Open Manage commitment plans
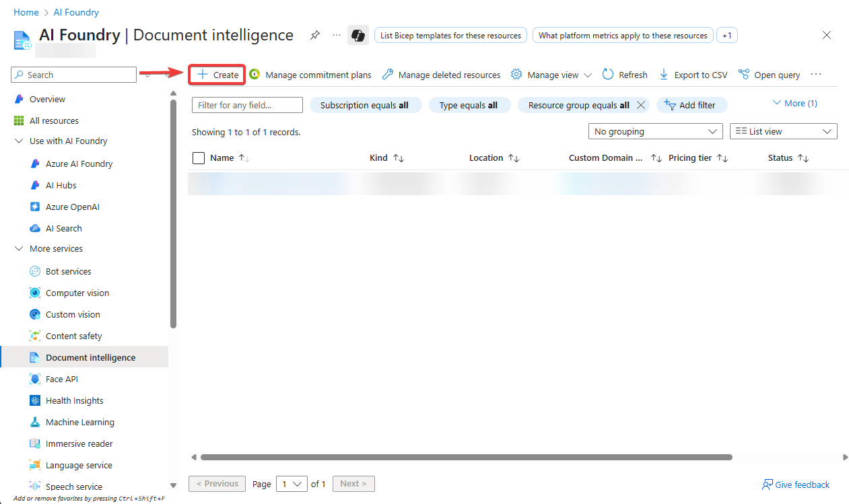Viewport: 849px width, 504px height. 310,75
